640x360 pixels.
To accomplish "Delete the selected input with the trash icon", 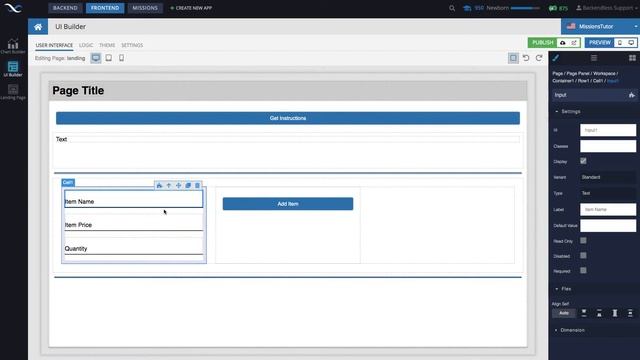I will tap(198, 185).
